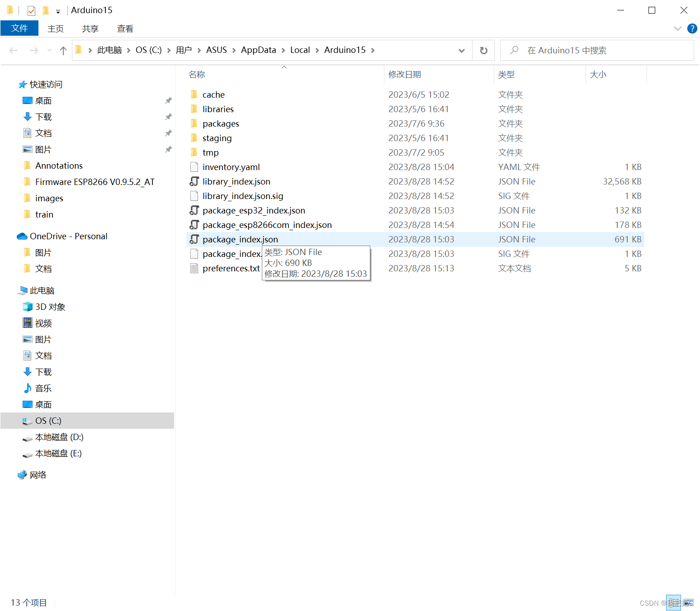Sort files by the 大小 column

[x=598, y=75]
